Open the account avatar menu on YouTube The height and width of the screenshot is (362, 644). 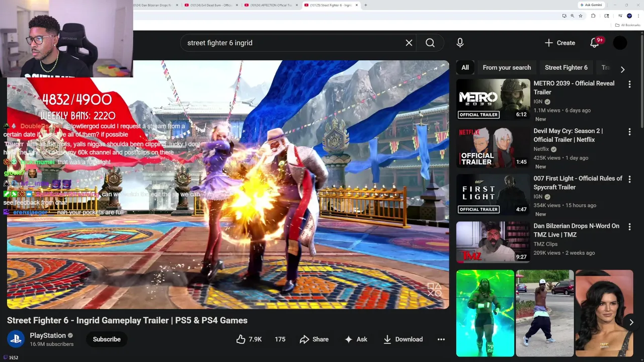[620, 43]
